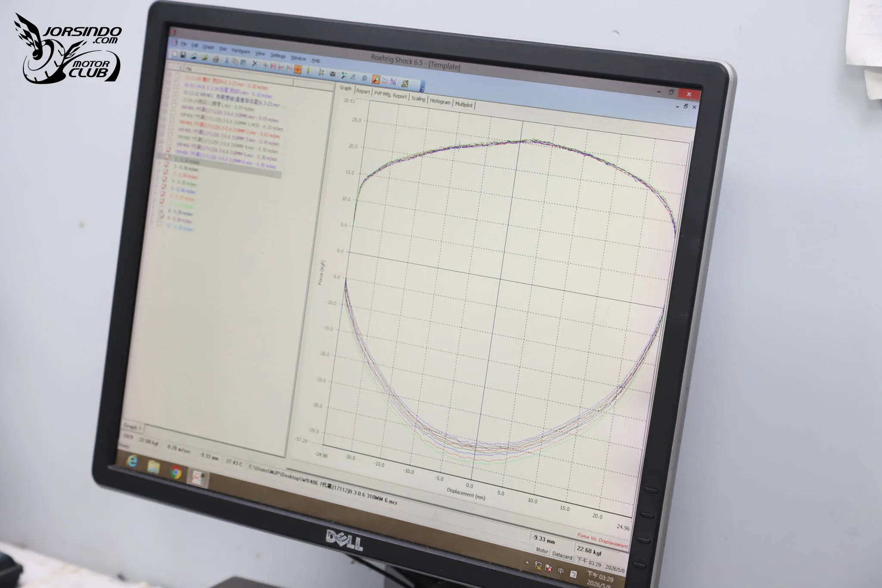Click the red crosshair cursor icon
882x588 pixels.
click(x=265, y=65)
